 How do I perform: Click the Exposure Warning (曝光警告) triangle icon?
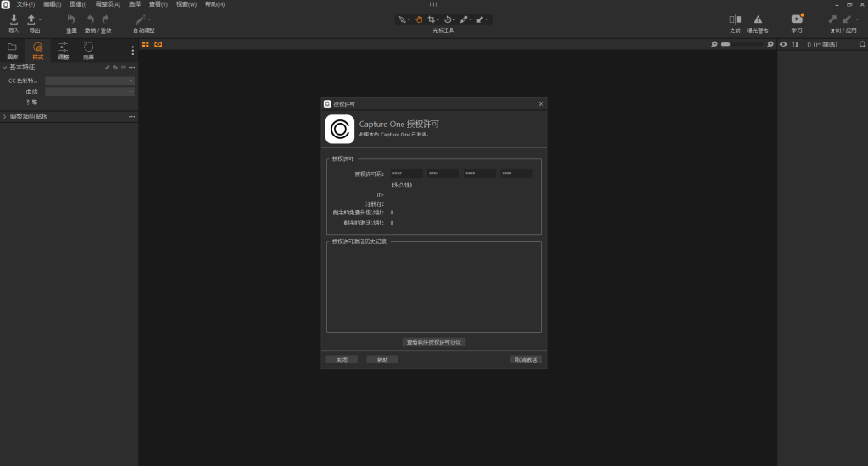click(x=758, y=19)
